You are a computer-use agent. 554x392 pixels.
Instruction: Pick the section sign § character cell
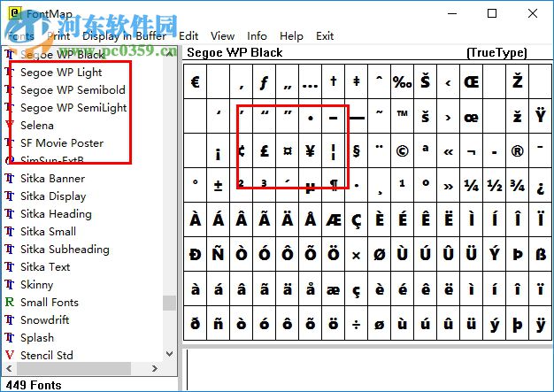[356, 150]
